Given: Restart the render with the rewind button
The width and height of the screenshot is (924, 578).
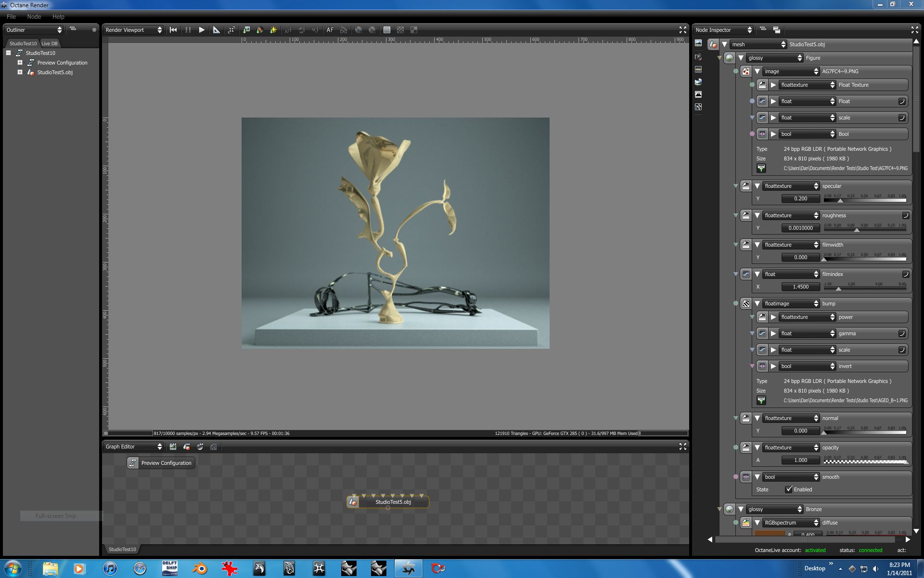Looking at the screenshot, I should 173,30.
